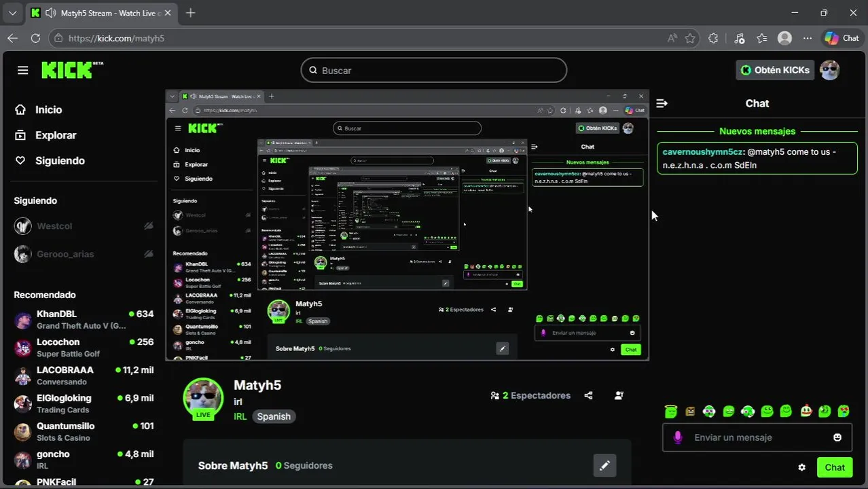Toggle notifications for Westcol

[148, 226]
